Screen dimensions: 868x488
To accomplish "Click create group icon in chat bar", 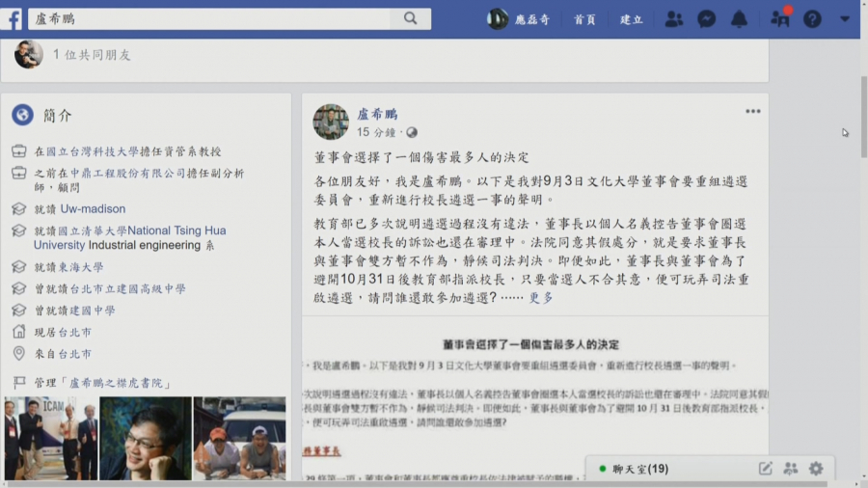I will [791, 469].
